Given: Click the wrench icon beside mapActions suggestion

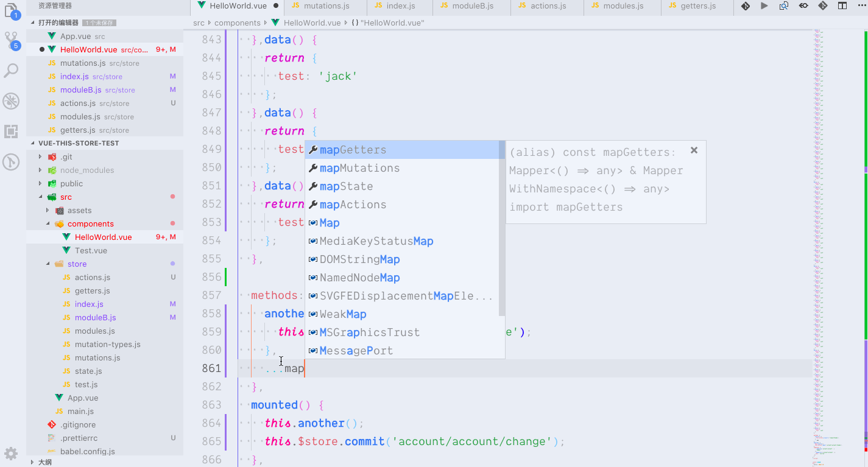Looking at the screenshot, I should [313, 205].
